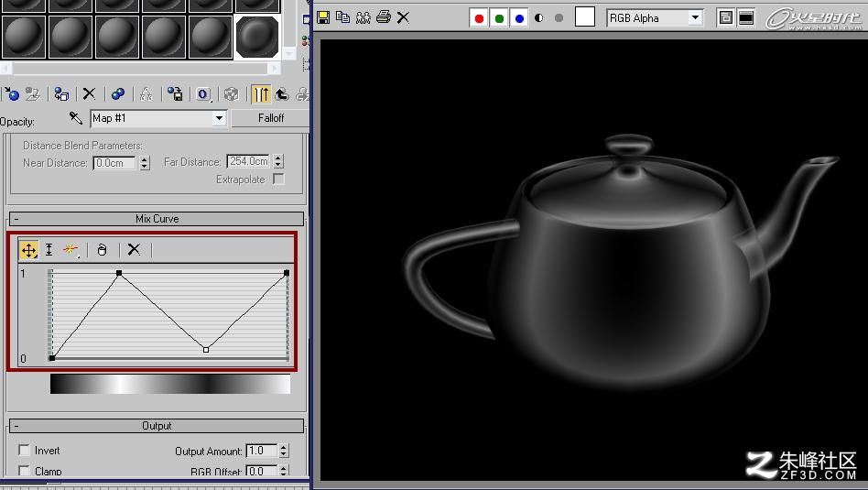Collapse the Output rollout

[157, 426]
